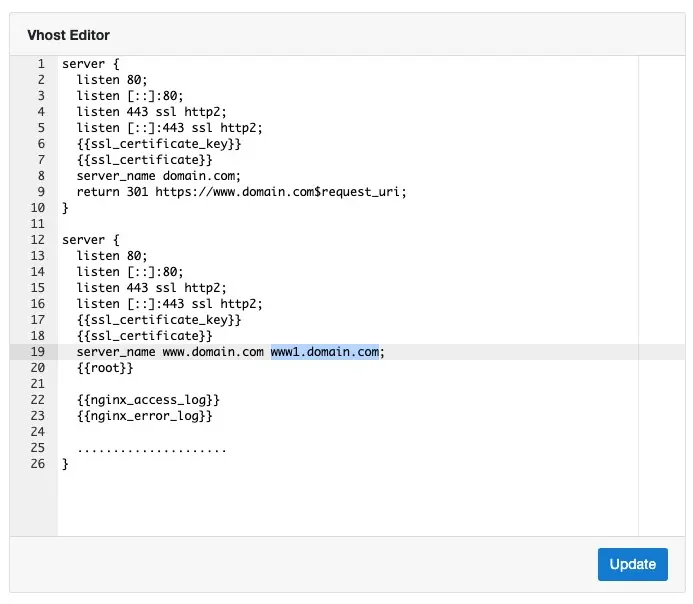The width and height of the screenshot is (693, 604).
Task: Click line number 26 in gutter
Action: 38,464
